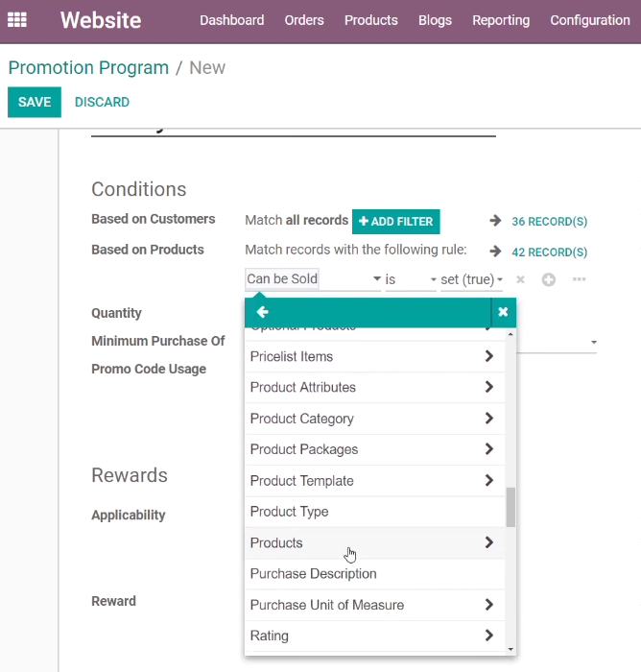The height and width of the screenshot is (672, 641).
Task: Expand Pricelist Items chevron
Action: pyautogui.click(x=488, y=356)
